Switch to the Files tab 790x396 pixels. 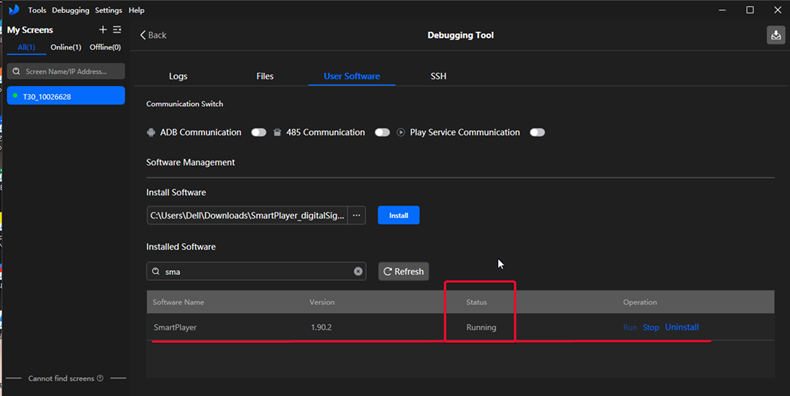(265, 76)
